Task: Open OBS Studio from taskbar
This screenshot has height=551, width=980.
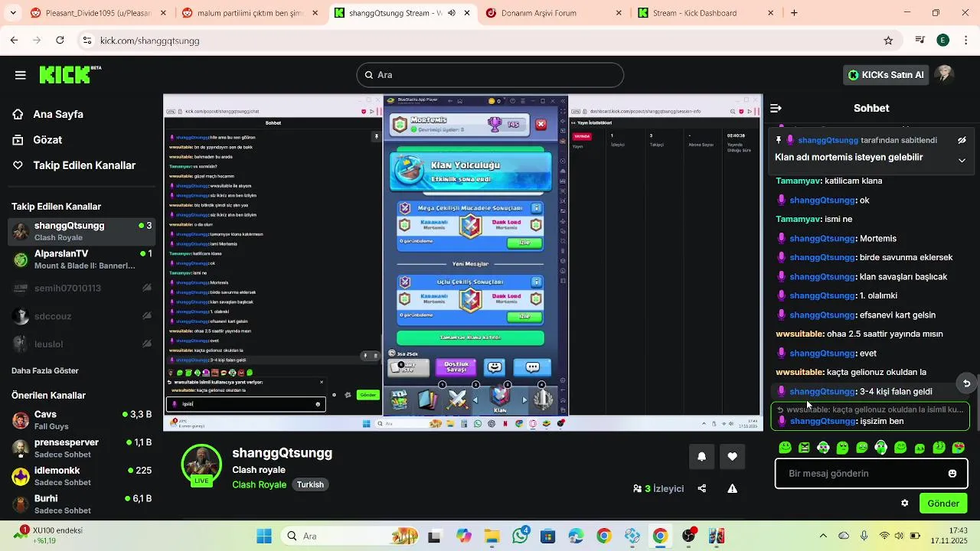Action: (x=689, y=536)
